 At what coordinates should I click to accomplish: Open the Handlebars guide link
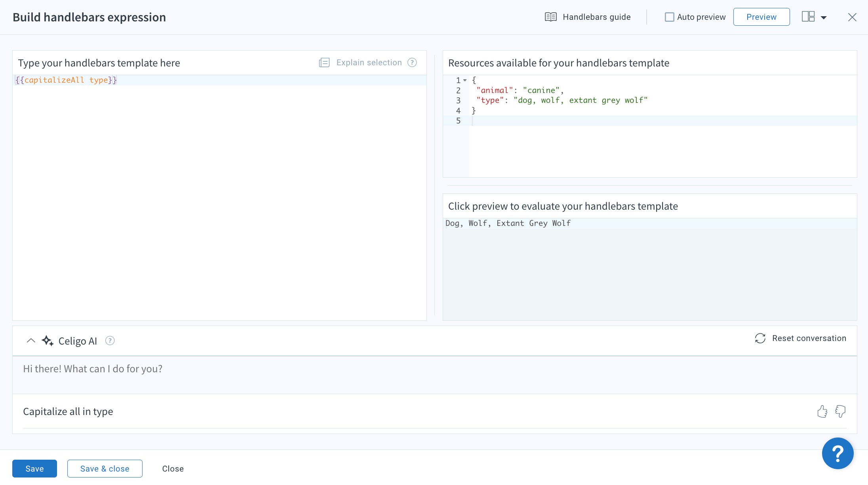[x=596, y=17]
